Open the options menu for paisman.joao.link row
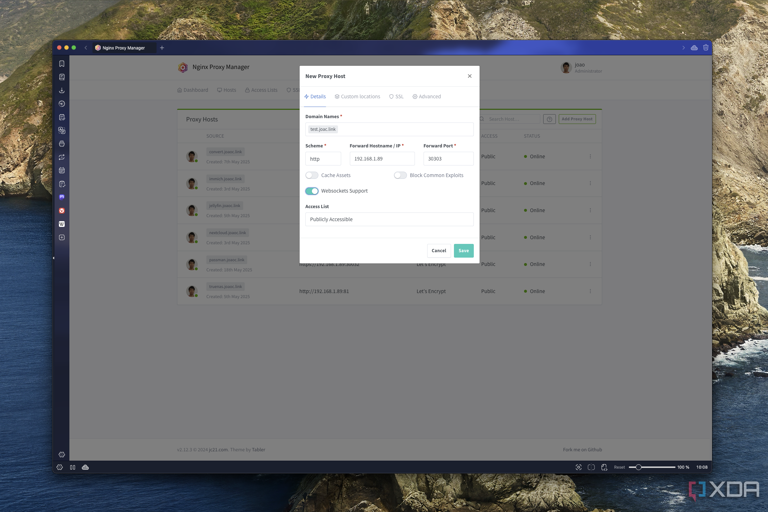 [x=590, y=264]
